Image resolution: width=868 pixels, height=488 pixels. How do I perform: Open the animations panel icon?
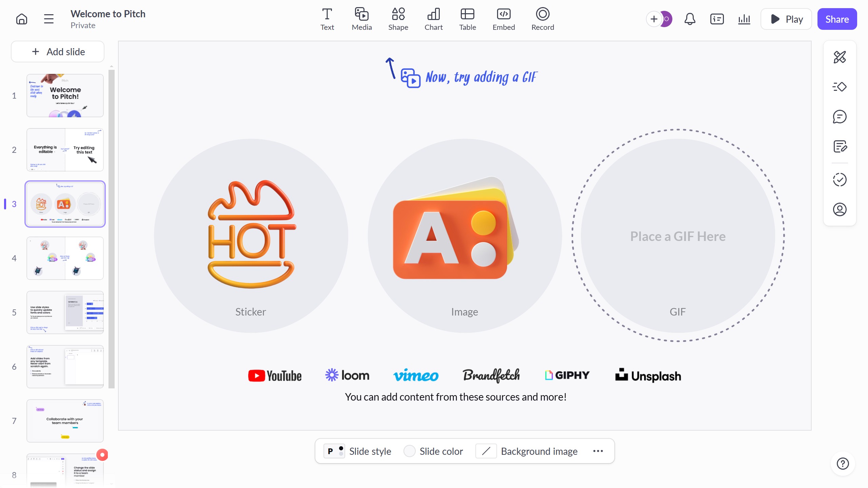[840, 87]
